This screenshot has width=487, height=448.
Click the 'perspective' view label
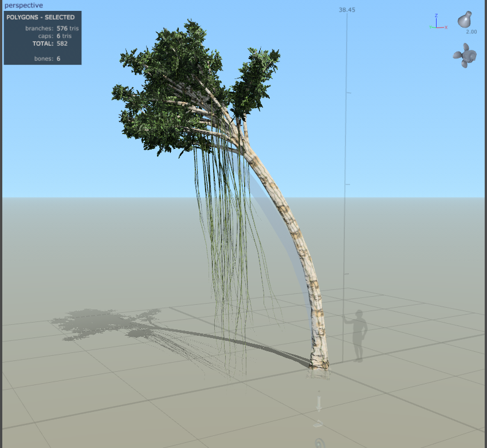coord(23,5)
